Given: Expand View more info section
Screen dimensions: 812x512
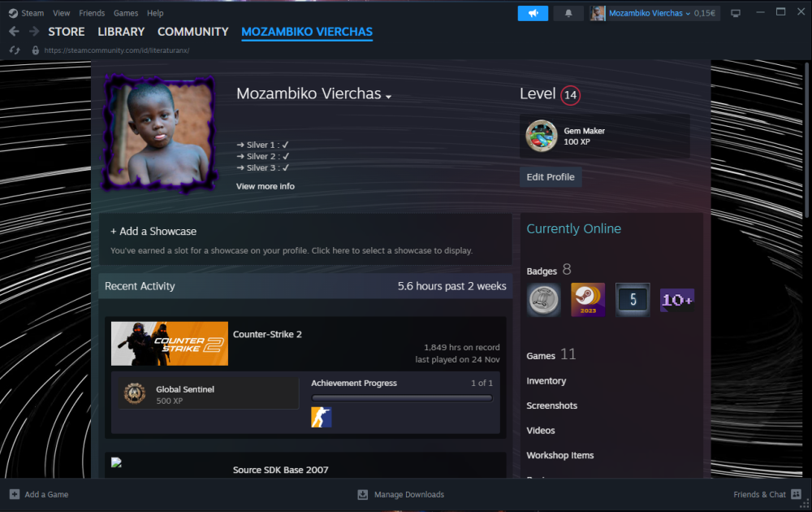Looking at the screenshot, I should click(x=266, y=186).
